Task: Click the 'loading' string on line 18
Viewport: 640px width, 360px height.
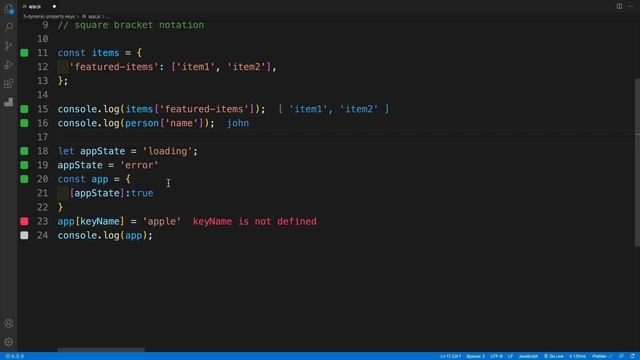Action: coord(167,151)
